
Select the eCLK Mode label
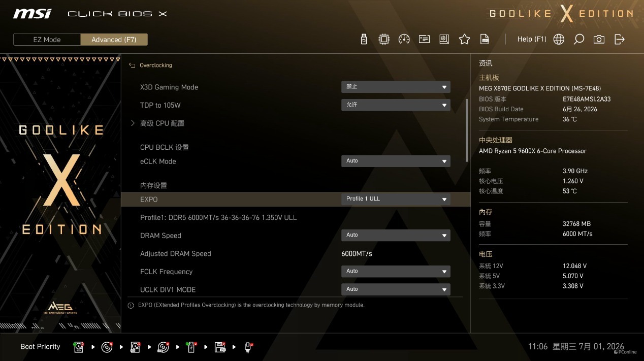(x=158, y=161)
